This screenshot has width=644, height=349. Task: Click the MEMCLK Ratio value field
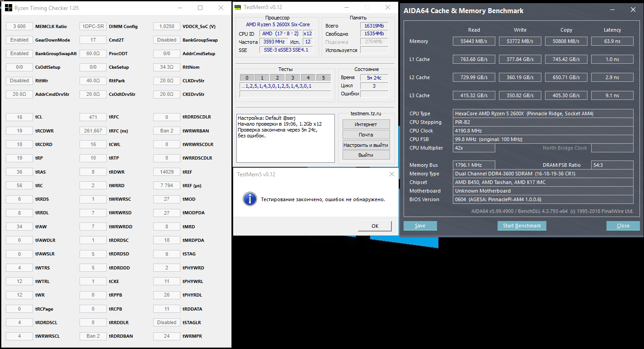pos(19,26)
